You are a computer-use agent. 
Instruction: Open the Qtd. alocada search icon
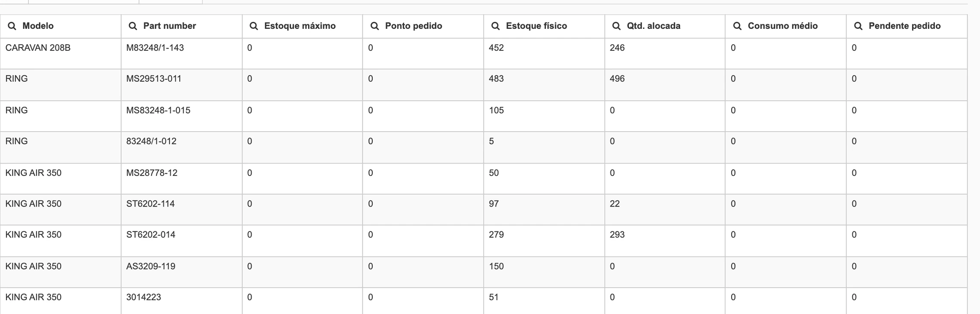coord(616,26)
